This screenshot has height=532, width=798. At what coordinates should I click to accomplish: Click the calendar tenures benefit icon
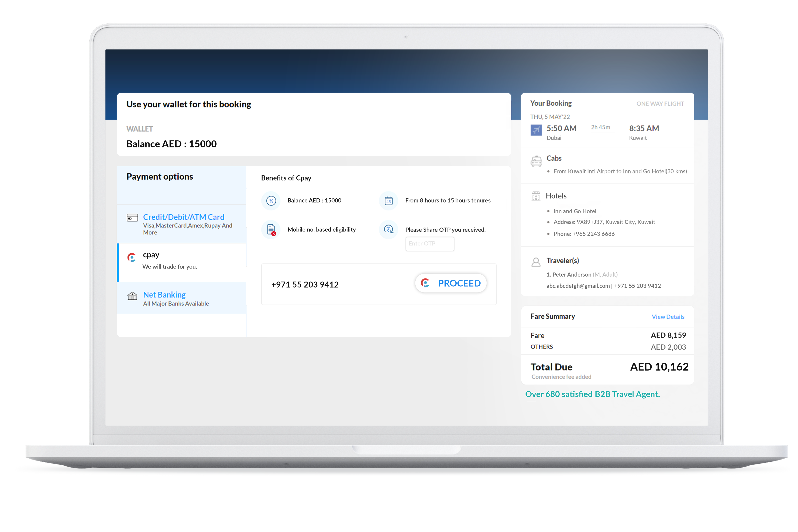pos(388,201)
